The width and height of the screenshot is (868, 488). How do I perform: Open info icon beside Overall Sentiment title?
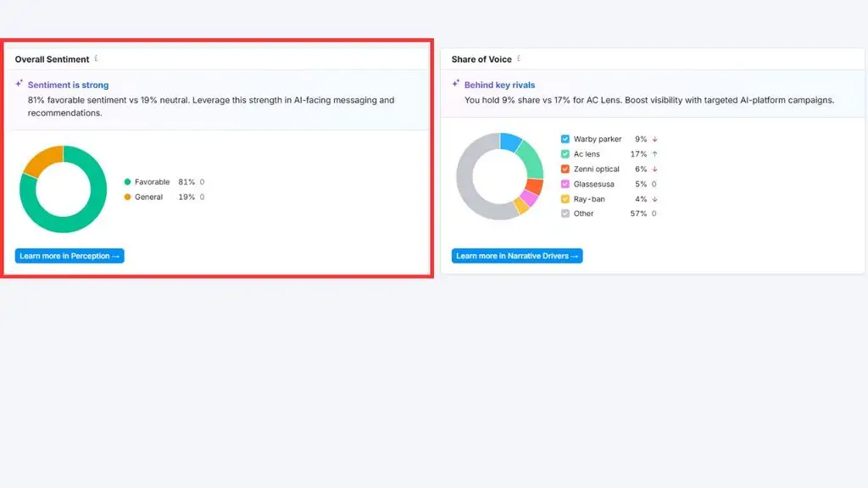click(x=97, y=58)
